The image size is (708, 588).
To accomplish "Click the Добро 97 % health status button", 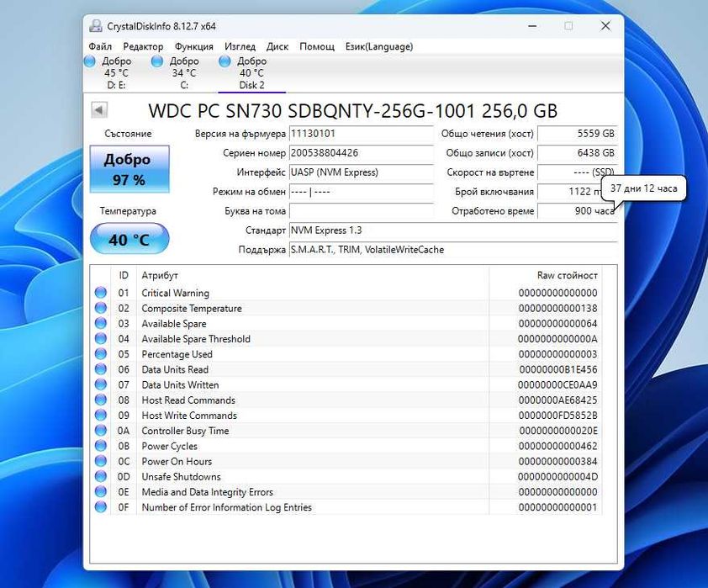I will (129, 169).
